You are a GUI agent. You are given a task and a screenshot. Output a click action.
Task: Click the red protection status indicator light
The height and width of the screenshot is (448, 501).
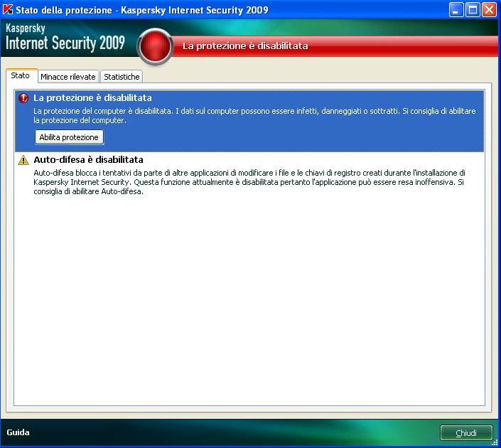156,46
